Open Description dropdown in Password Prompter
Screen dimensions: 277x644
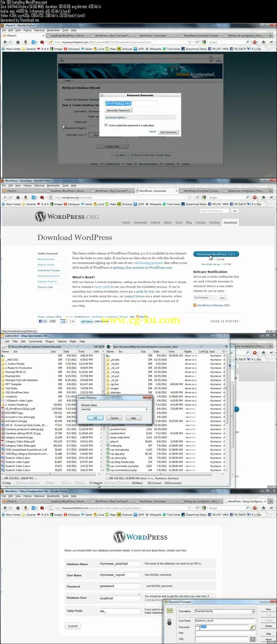pos(253,611)
